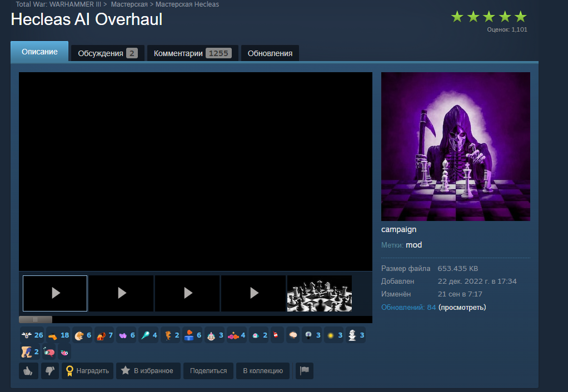Image resolution: width=568 pixels, height=392 pixels.
Task: Open the Мастерская breadcrumb link
Action: click(129, 4)
